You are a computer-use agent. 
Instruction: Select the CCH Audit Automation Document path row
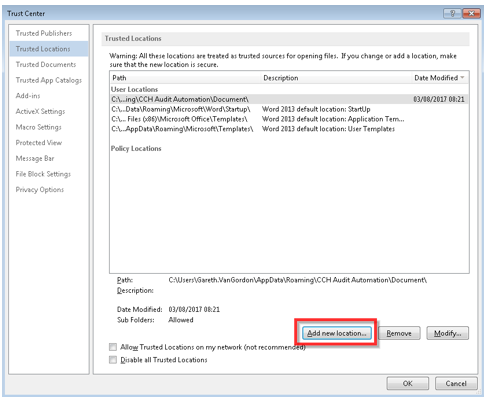click(x=289, y=99)
